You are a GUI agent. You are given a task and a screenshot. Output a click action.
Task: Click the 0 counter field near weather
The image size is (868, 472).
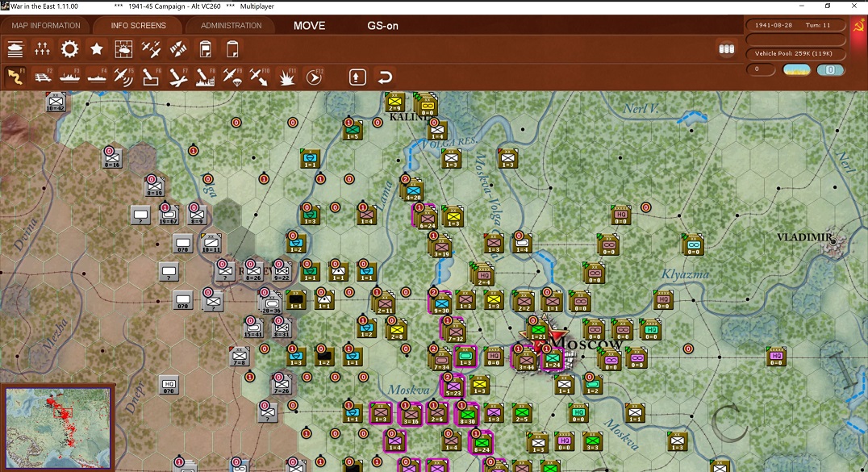pyautogui.click(x=760, y=69)
